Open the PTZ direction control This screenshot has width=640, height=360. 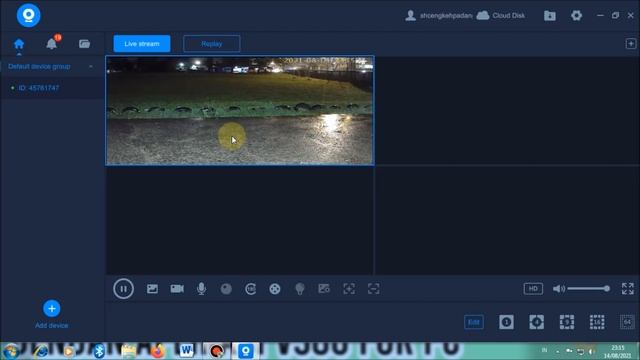[x=275, y=289]
